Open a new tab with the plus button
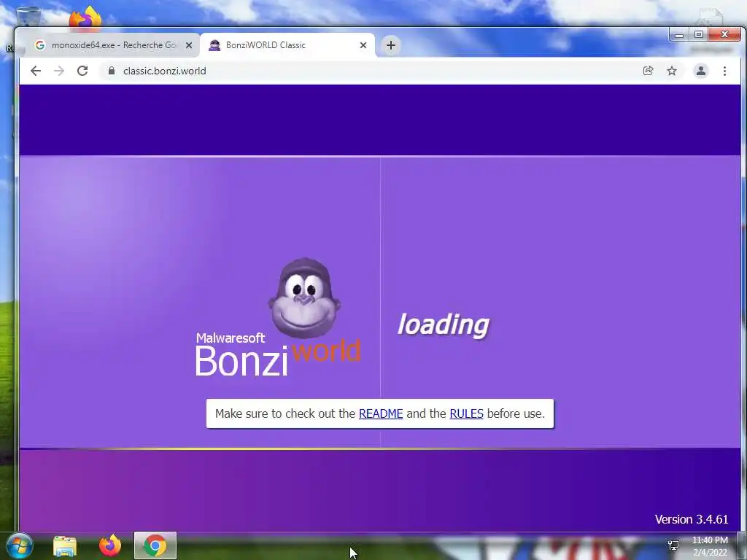The width and height of the screenshot is (747, 560). click(391, 45)
